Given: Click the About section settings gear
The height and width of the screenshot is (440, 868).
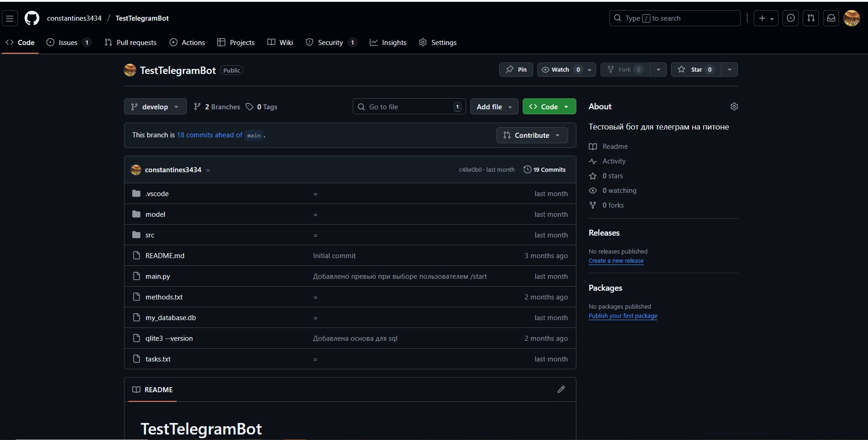Looking at the screenshot, I should tap(734, 107).
